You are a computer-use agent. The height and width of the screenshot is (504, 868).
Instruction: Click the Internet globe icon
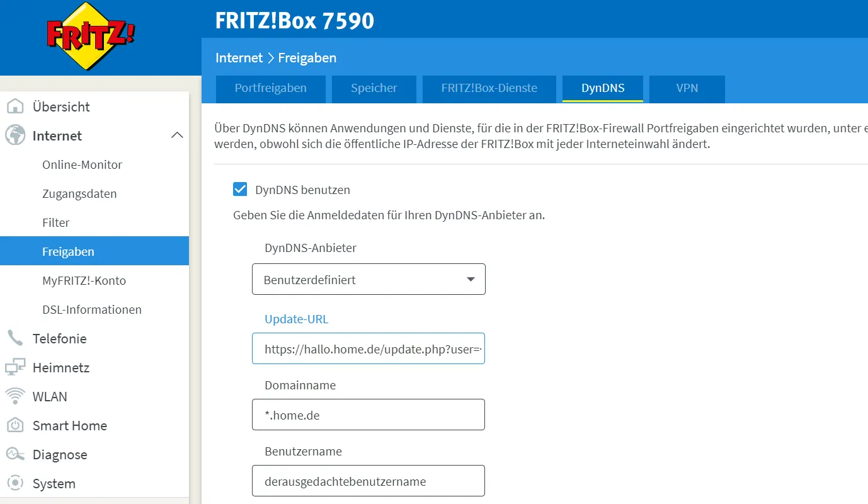14,135
